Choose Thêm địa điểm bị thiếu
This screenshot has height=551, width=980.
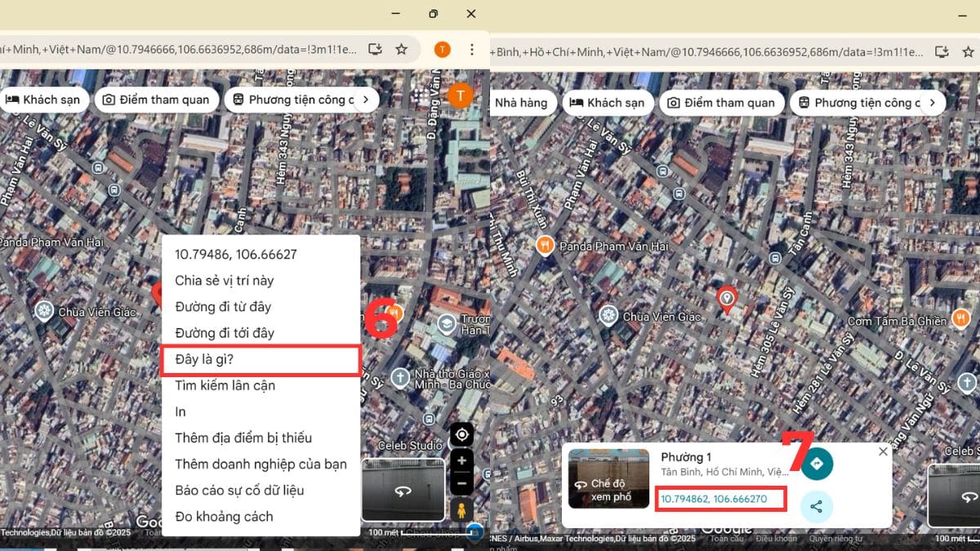[261, 438]
